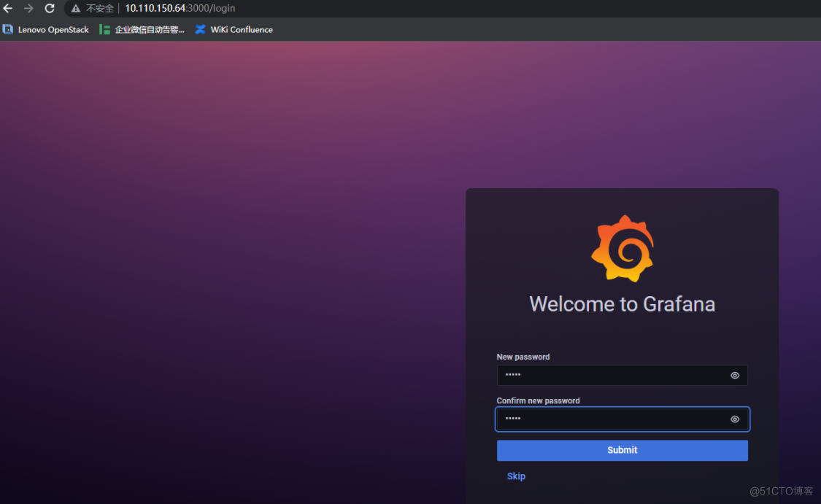Skip changing the password
This screenshot has width=821, height=504.
(516, 476)
